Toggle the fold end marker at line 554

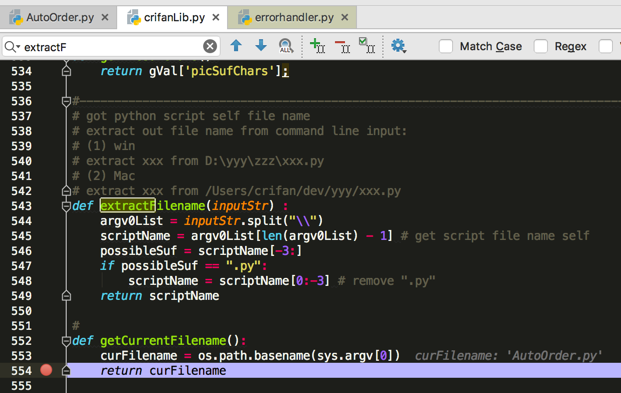pyautogui.click(x=67, y=370)
